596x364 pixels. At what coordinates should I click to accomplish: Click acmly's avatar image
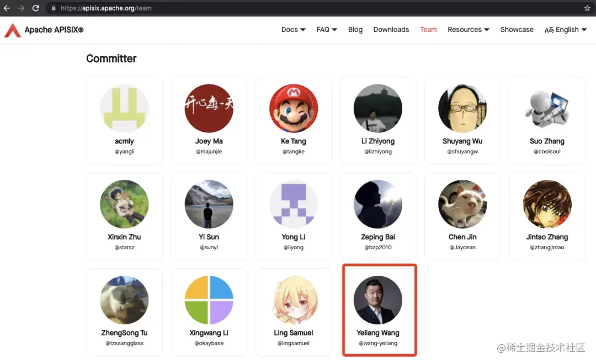coord(124,108)
